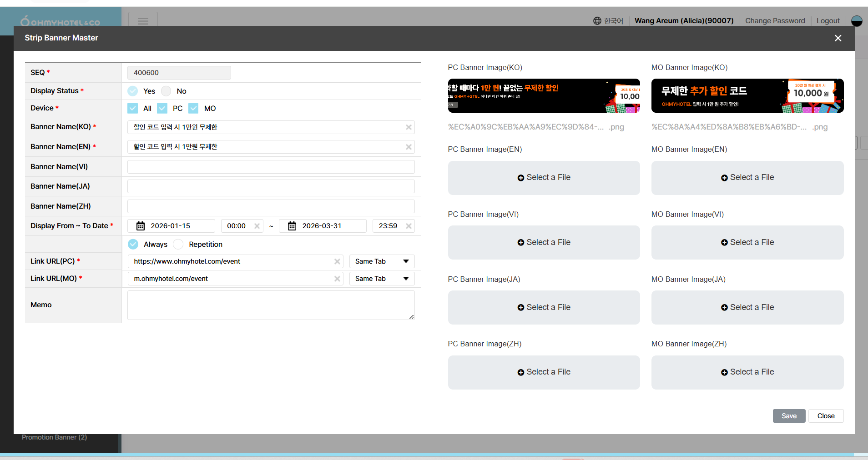Open Link URL(PC) Same Tab dropdown
Screen dimensions: 868x460
click(x=382, y=261)
